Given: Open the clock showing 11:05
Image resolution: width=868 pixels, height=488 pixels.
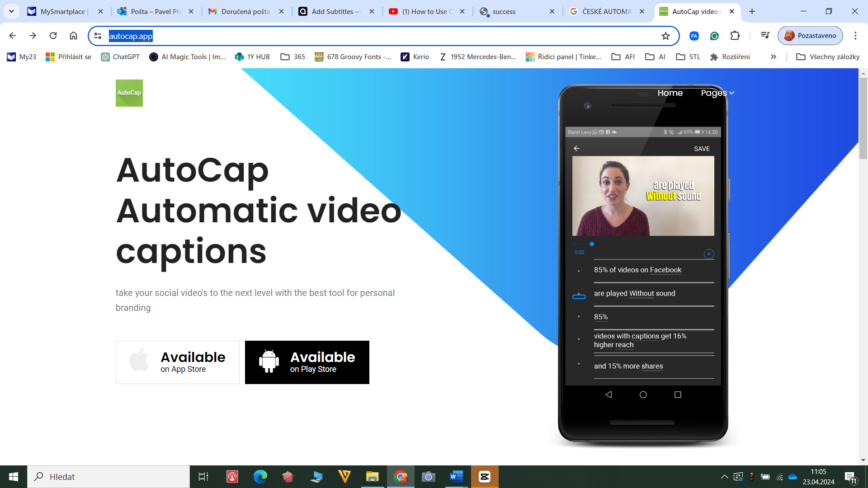Looking at the screenshot, I should point(818,477).
